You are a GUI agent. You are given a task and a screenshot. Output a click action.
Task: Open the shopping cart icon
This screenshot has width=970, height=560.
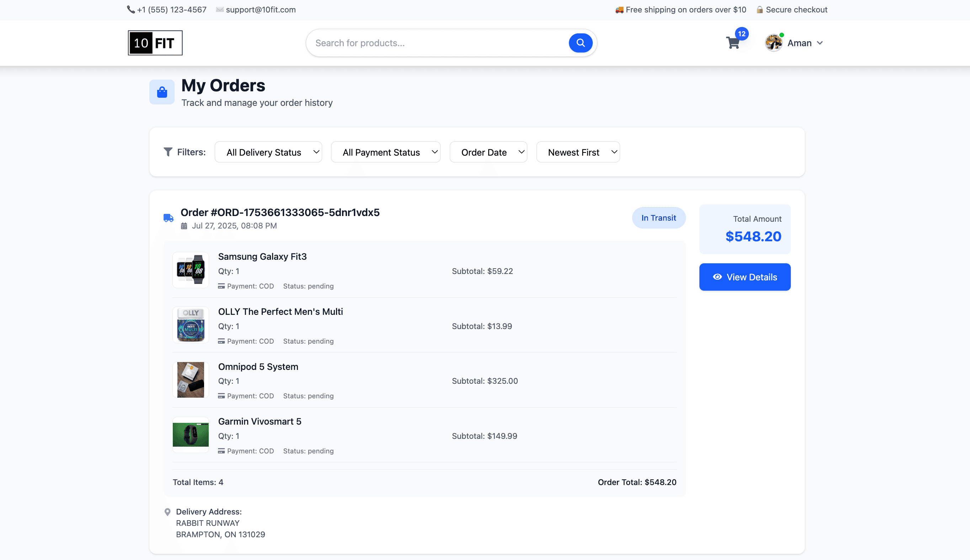click(732, 43)
